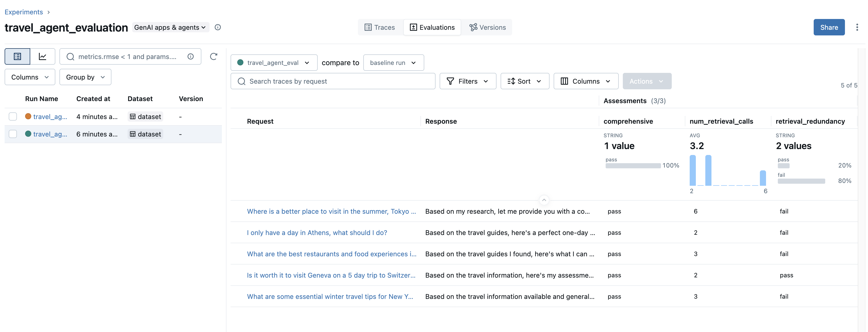This screenshot has height=332, width=868.
Task: Open the Experiments breadcrumb link
Action: [24, 12]
